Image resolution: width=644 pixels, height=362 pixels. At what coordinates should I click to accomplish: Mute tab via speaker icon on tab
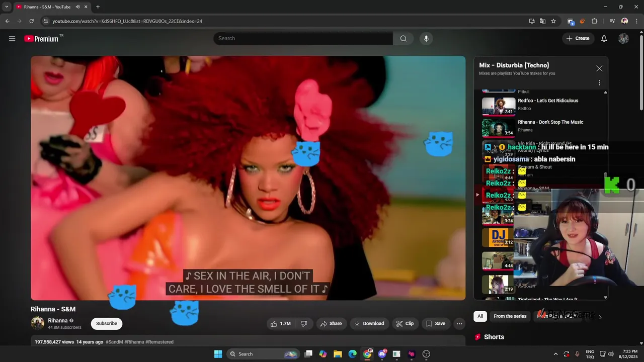click(x=77, y=7)
